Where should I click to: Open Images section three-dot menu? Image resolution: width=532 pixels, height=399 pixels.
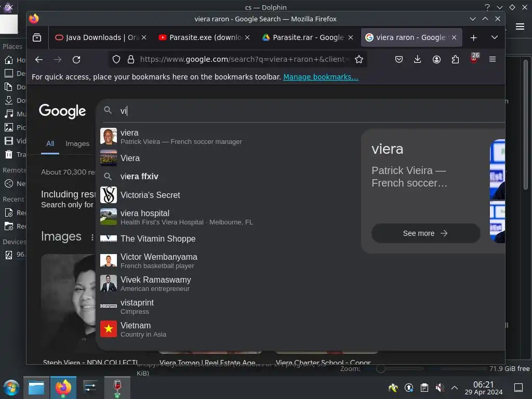pos(92,237)
